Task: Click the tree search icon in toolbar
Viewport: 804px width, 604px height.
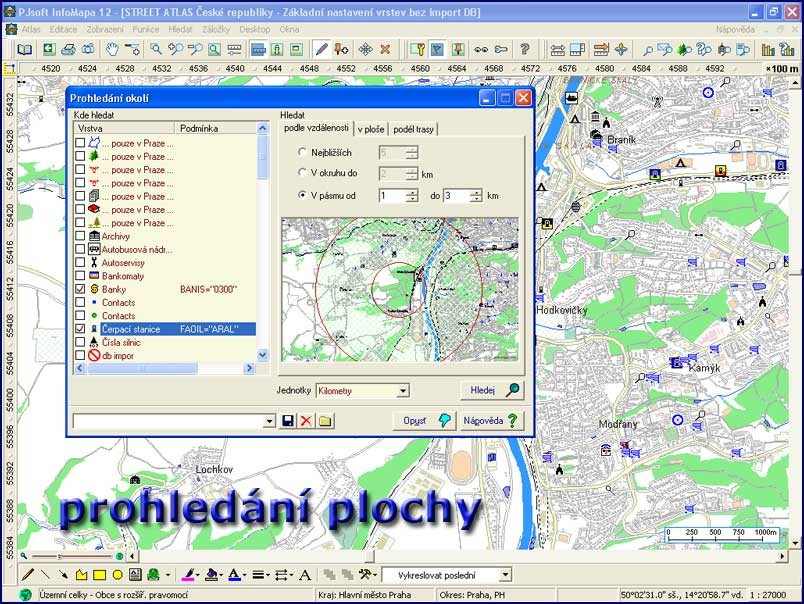Action: [685, 50]
